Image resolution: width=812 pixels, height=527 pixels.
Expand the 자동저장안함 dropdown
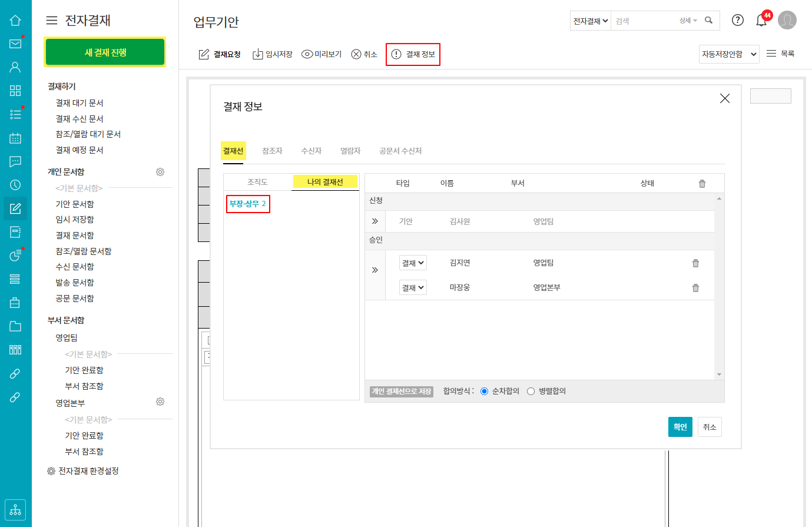pos(729,54)
